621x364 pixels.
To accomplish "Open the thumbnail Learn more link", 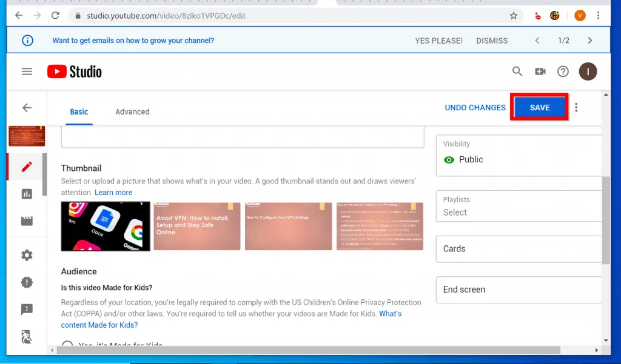I will [x=113, y=192].
